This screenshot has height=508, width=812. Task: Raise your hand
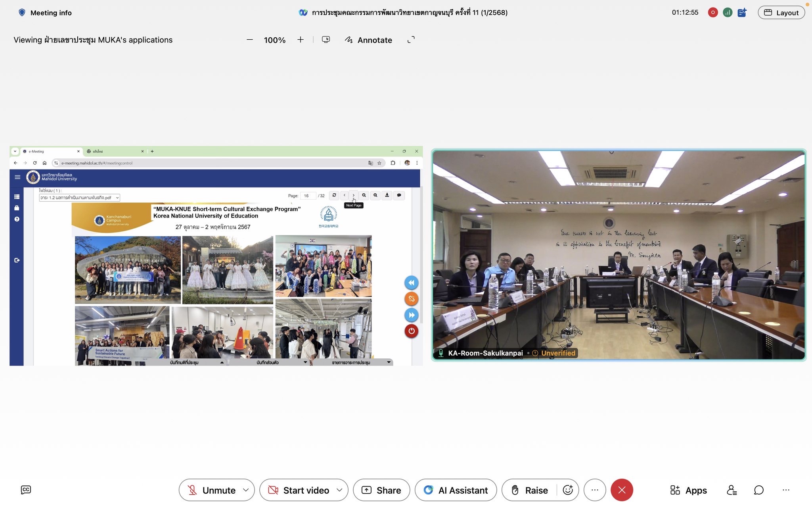click(529, 490)
